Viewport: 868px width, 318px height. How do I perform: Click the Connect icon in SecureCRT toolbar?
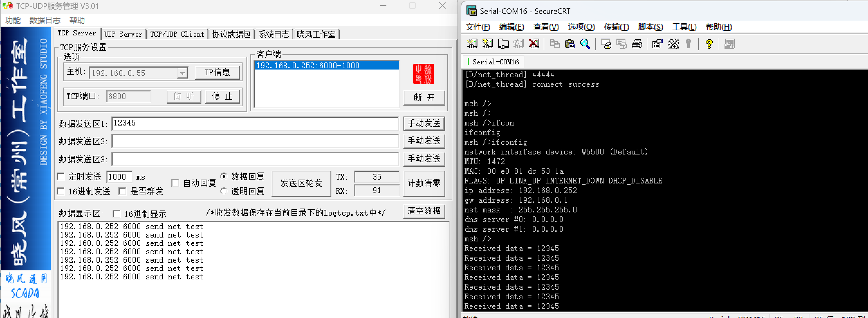click(472, 44)
